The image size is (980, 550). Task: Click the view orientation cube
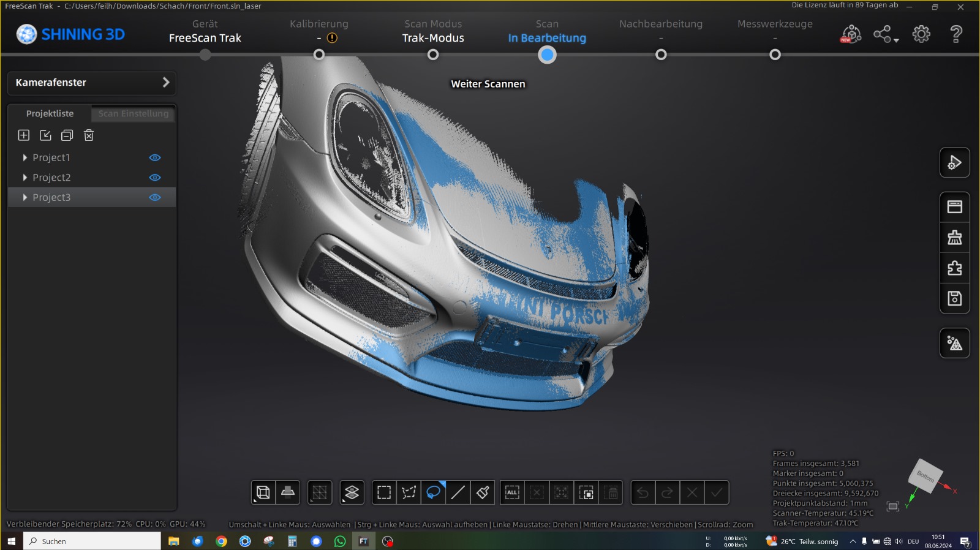pyautogui.click(x=925, y=477)
